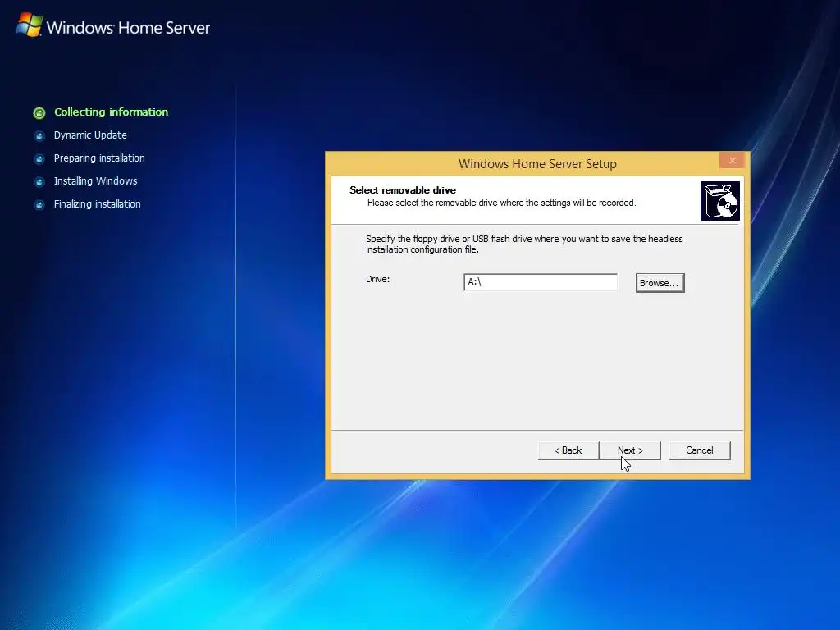Click the Windows Home Server Setup title bar
Image resolution: width=840 pixels, height=630 pixels.
[537, 163]
